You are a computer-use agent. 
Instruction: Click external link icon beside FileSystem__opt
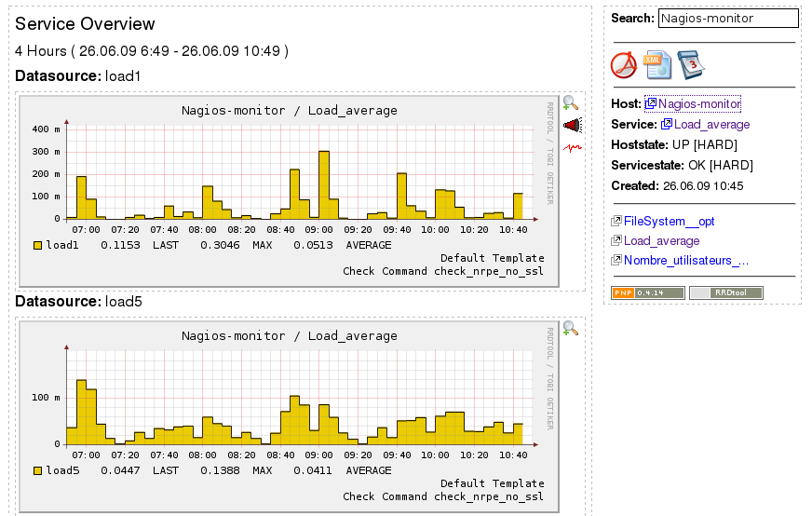616,222
